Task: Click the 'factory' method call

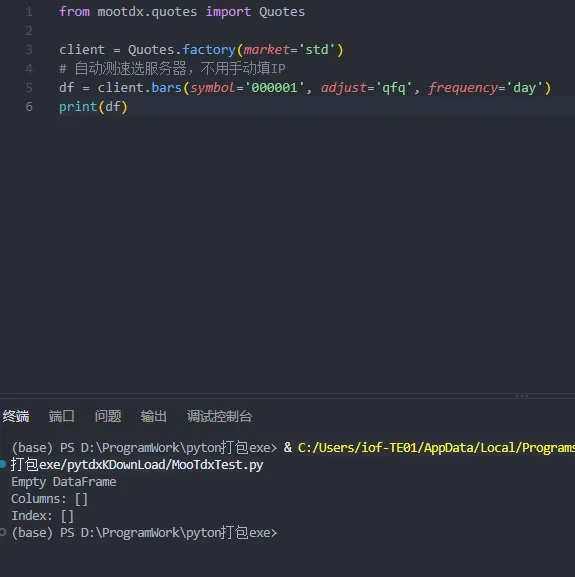Action: click(x=209, y=50)
